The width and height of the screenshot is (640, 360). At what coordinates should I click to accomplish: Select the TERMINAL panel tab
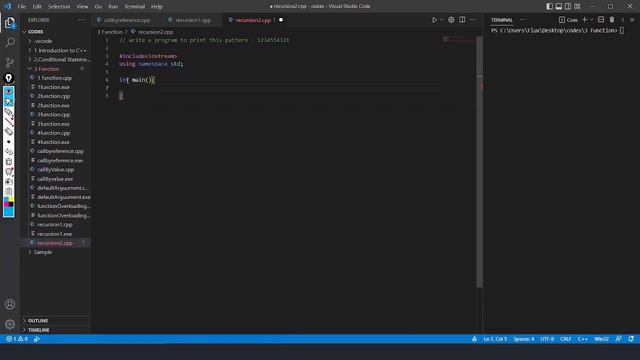502,20
